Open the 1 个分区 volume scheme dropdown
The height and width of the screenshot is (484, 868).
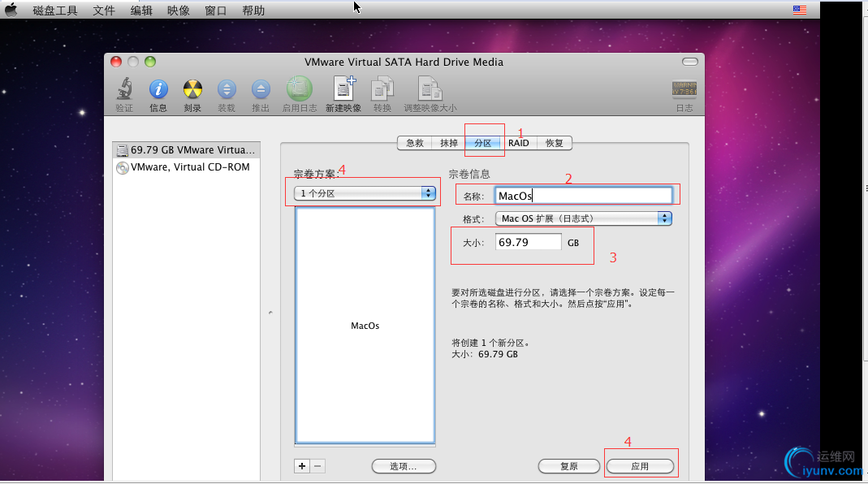(x=365, y=193)
